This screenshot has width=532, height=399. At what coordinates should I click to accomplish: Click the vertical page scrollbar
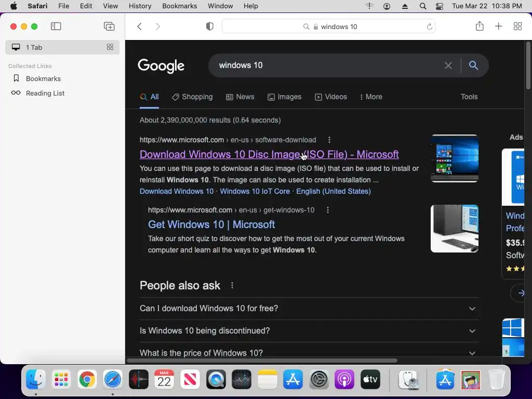click(528, 65)
